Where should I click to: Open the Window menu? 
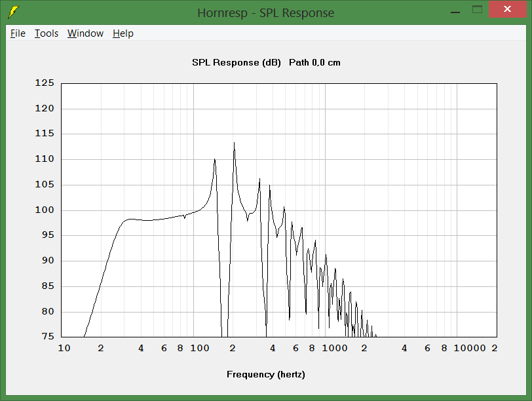click(x=85, y=33)
